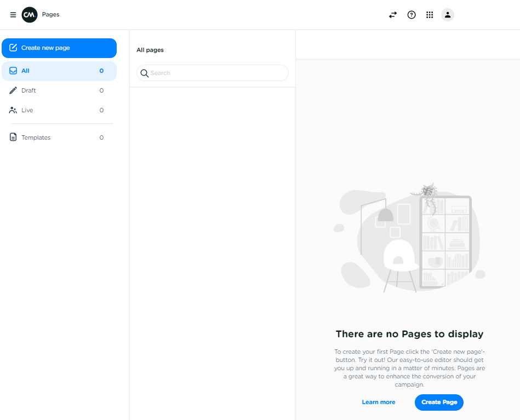Click the blue Create Page button
Viewport: 520px width, 420px height.
click(x=439, y=402)
